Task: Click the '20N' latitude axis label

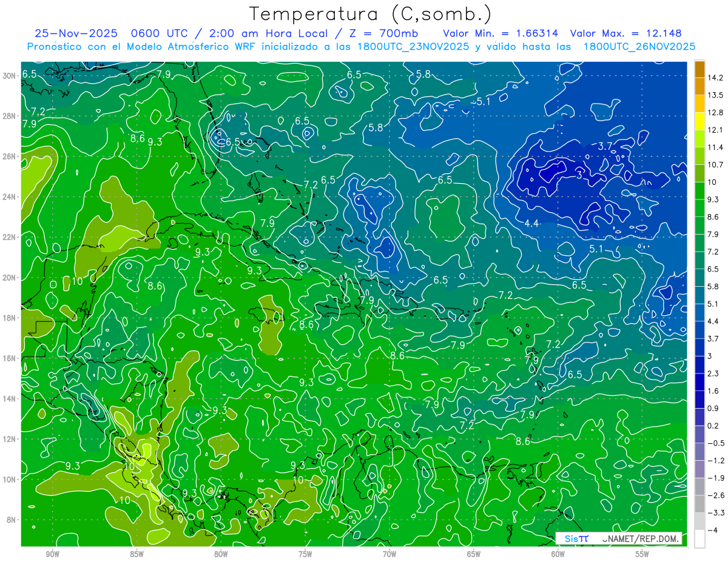Action: [10, 278]
